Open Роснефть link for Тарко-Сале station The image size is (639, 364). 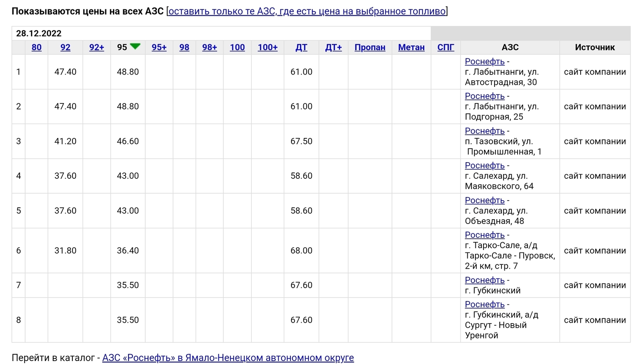[x=484, y=235]
